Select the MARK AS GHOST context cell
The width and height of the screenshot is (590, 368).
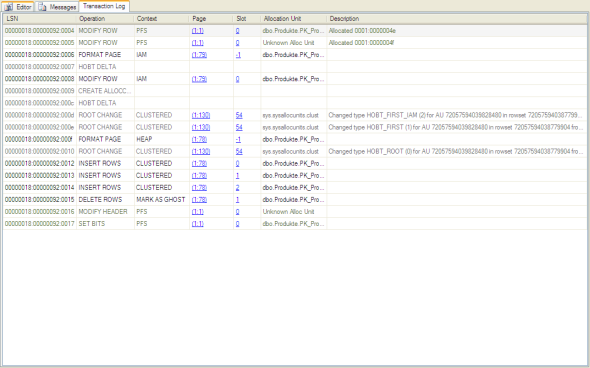[x=161, y=199]
